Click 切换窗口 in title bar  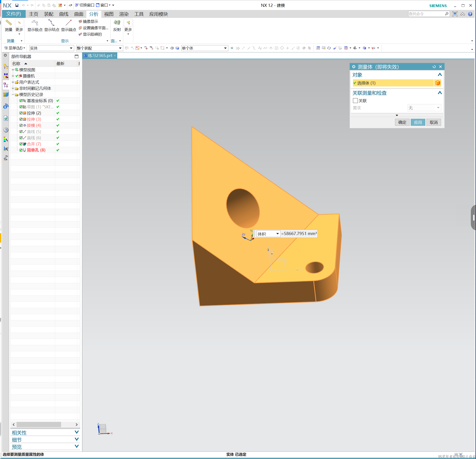click(85, 5)
